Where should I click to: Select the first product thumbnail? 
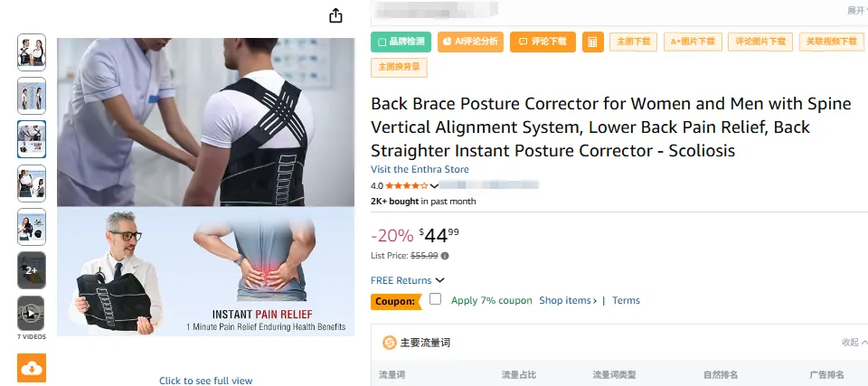(32, 52)
